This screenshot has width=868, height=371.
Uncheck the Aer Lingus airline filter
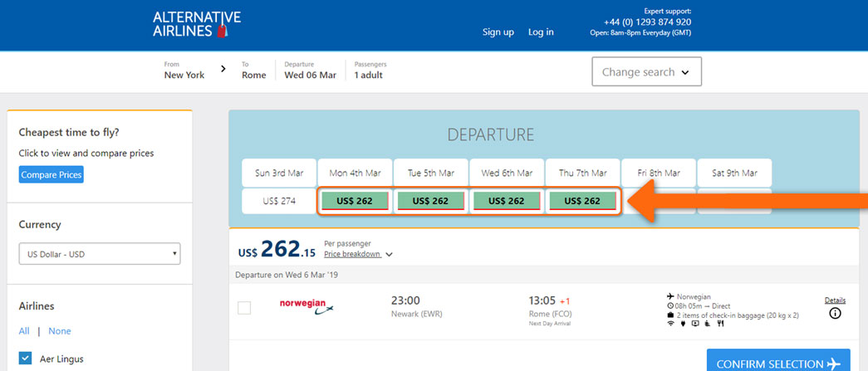25,359
